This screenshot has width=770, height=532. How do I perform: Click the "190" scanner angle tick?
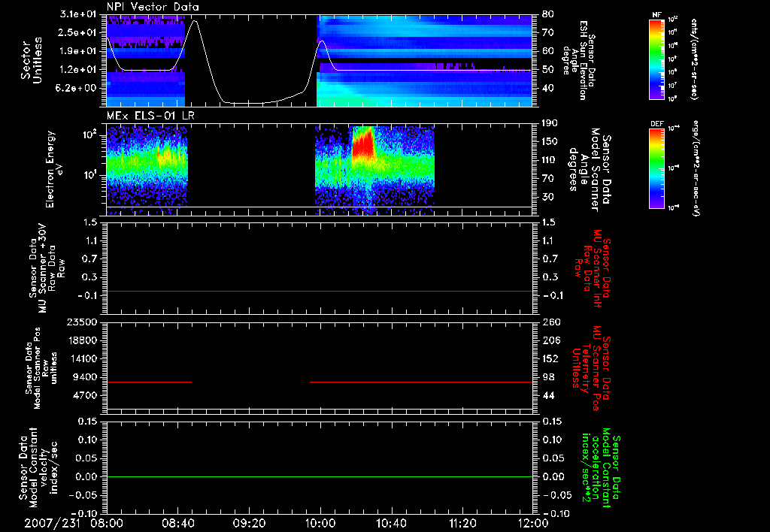[x=550, y=123]
